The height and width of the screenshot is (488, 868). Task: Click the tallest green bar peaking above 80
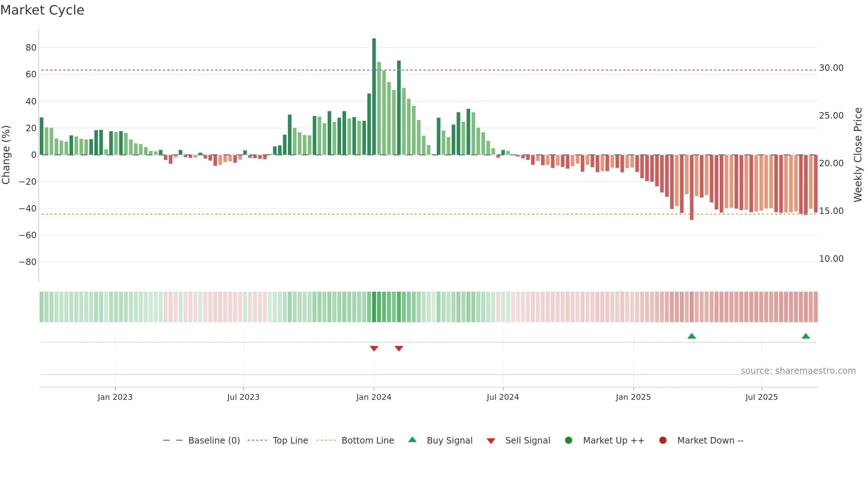(x=374, y=97)
